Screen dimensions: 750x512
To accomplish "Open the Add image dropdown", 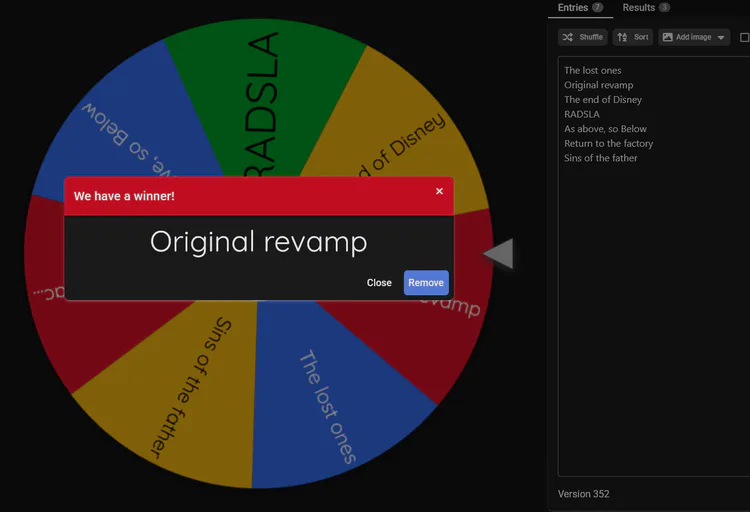I will tap(694, 37).
